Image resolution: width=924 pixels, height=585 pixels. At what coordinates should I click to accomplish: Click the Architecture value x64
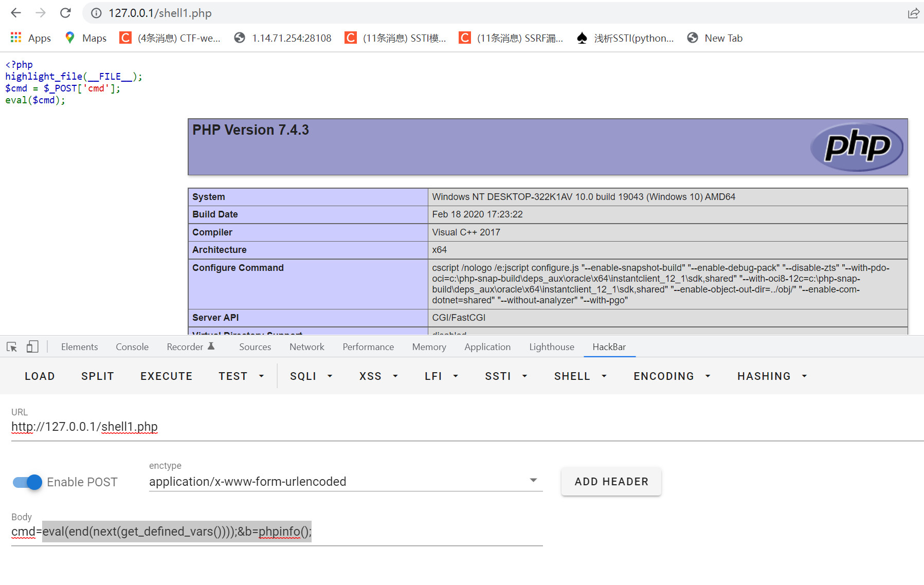(439, 250)
